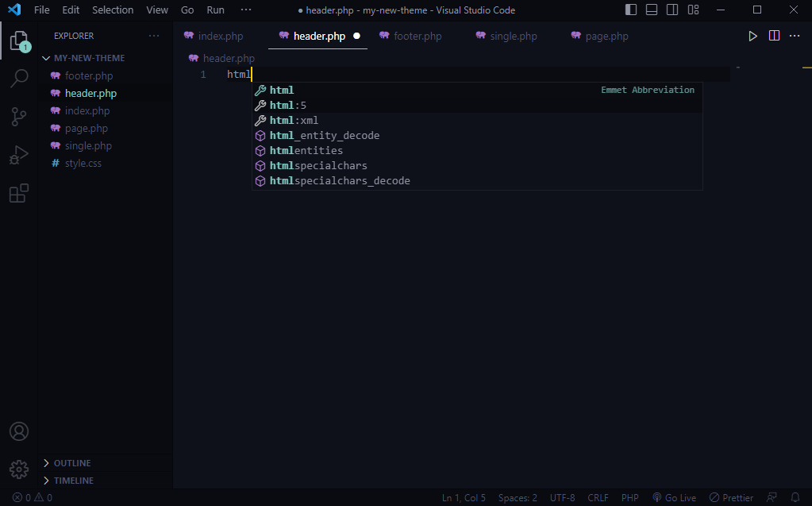
Task: Select html_entity_decode function suggestion
Action: click(x=477, y=135)
